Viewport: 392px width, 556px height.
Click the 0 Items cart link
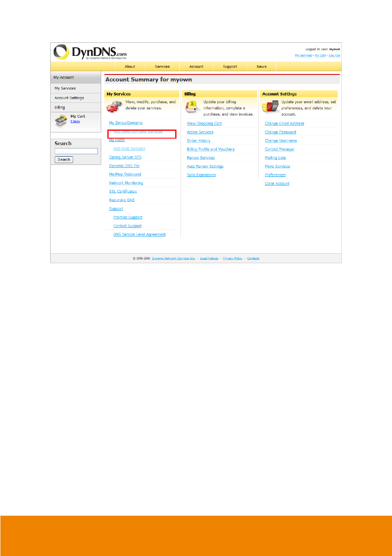[75, 121]
